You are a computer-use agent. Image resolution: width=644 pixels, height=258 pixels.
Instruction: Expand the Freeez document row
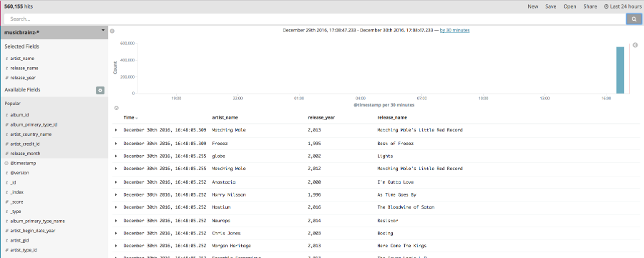116,143
